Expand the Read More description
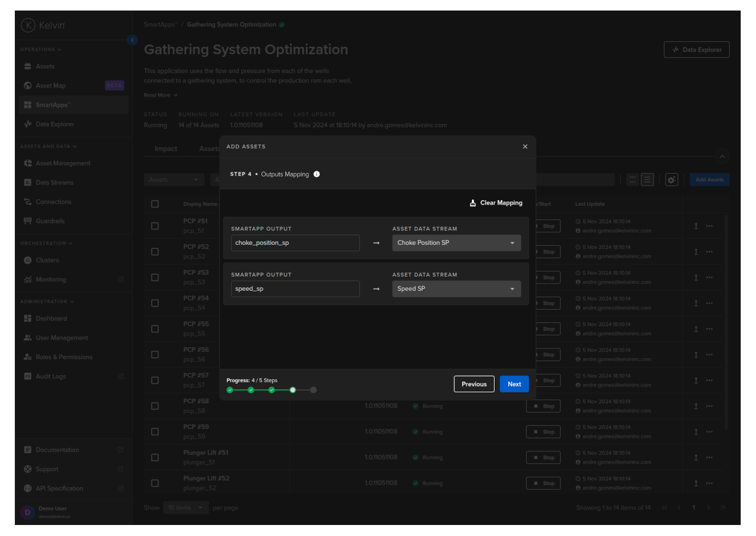756x536 pixels. click(x=161, y=95)
